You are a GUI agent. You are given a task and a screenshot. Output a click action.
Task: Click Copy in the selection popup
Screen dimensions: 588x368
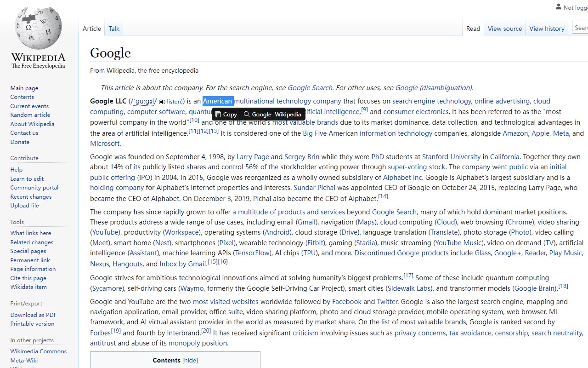point(226,114)
